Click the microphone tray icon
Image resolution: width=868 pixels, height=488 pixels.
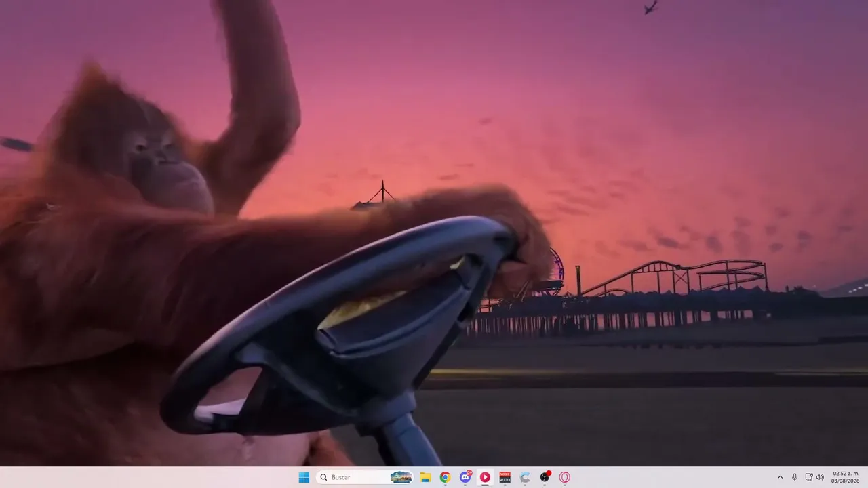[795, 477]
